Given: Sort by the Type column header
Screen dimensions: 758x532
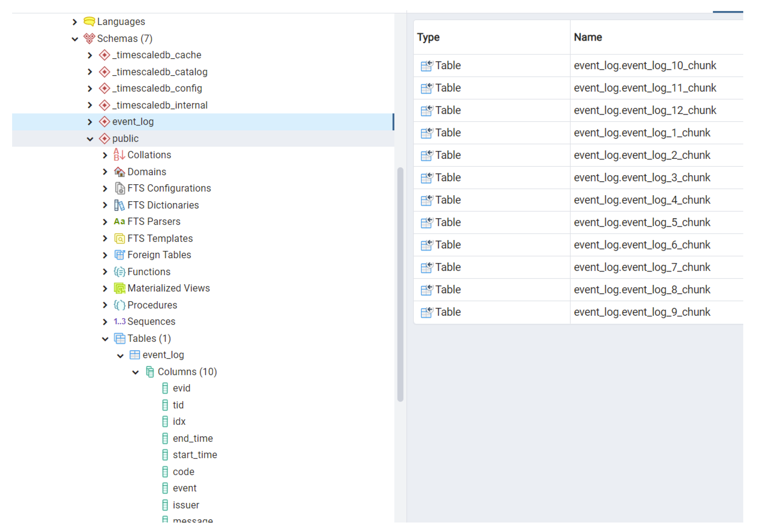Looking at the screenshot, I should coord(428,37).
